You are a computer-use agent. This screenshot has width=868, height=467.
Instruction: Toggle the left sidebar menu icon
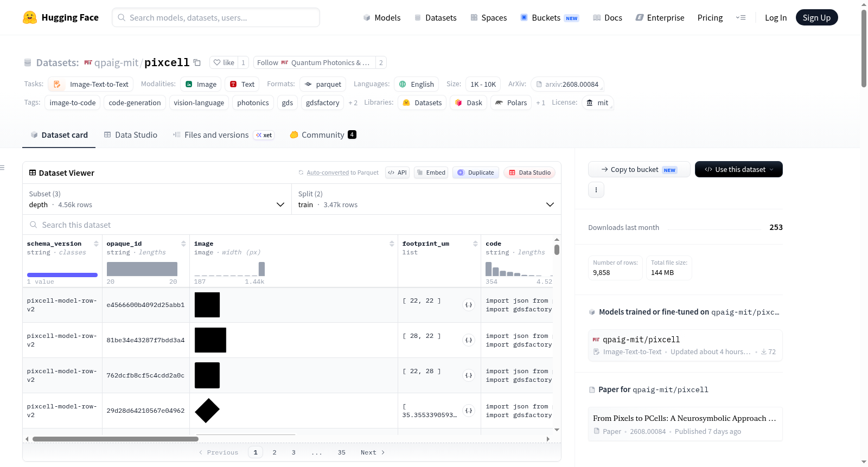coord(3,168)
